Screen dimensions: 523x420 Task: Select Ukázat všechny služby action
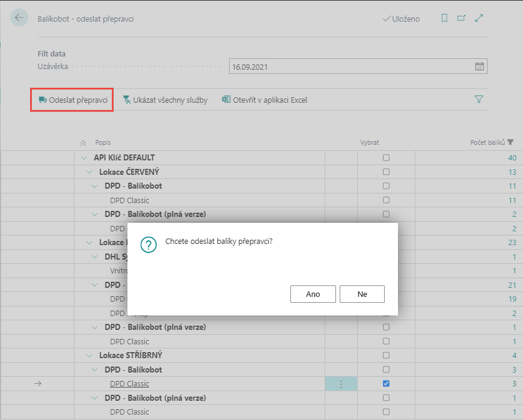165,100
